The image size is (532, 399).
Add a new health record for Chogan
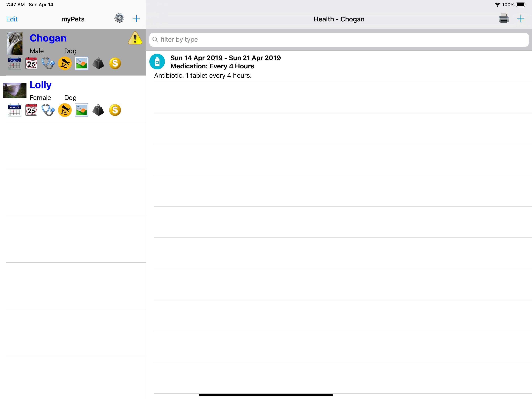521,19
